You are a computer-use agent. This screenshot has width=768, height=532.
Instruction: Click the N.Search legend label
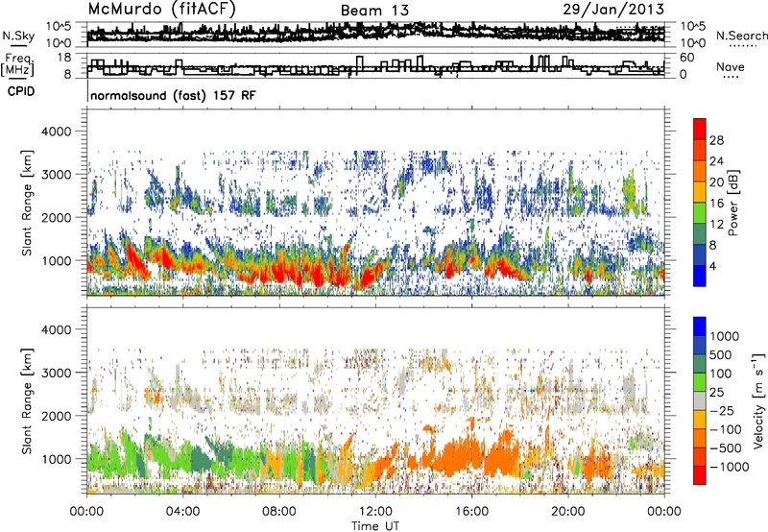(741, 36)
